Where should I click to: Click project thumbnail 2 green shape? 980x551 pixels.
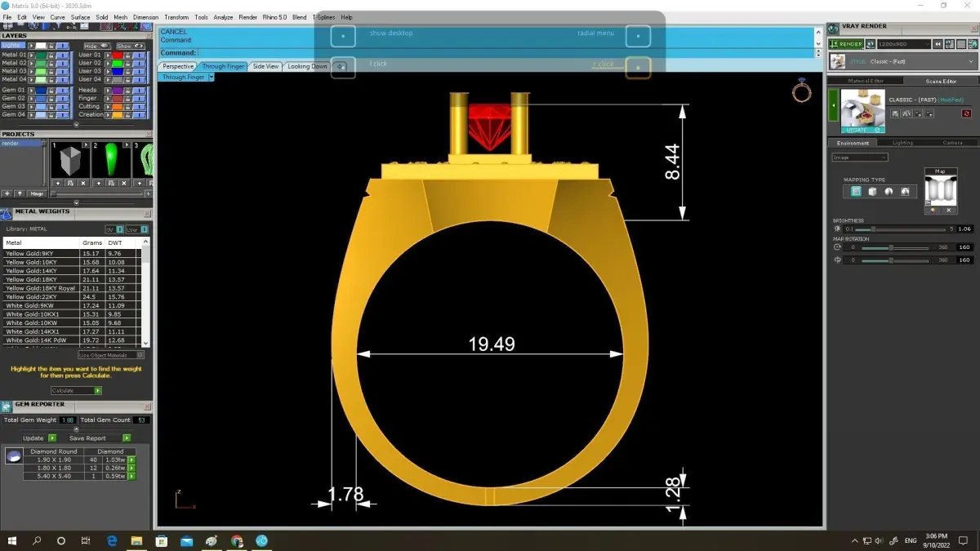tap(111, 160)
